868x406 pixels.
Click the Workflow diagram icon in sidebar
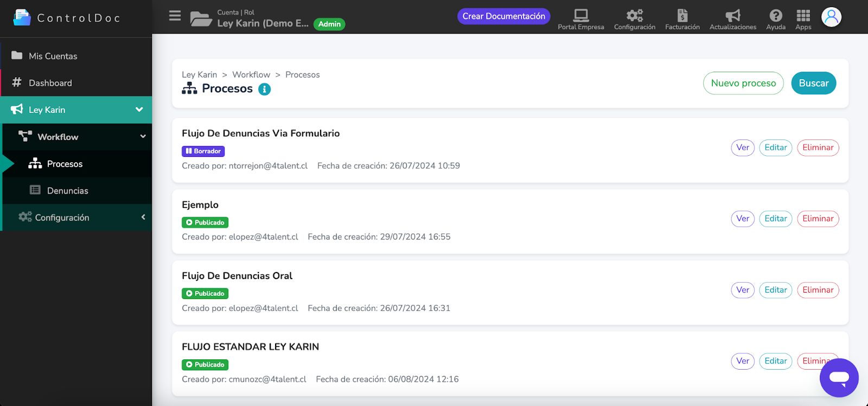click(25, 136)
